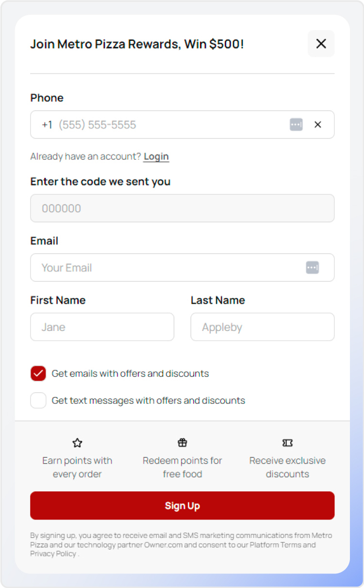The image size is (364, 588).
Task: Select the rewards signup header title
Action: [136, 44]
